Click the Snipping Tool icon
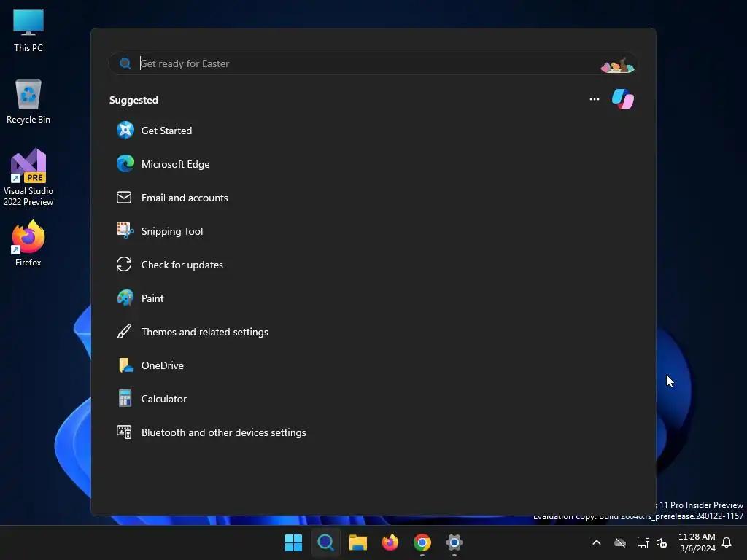The height and width of the screenshot is (560, 747). click(125, 230)
